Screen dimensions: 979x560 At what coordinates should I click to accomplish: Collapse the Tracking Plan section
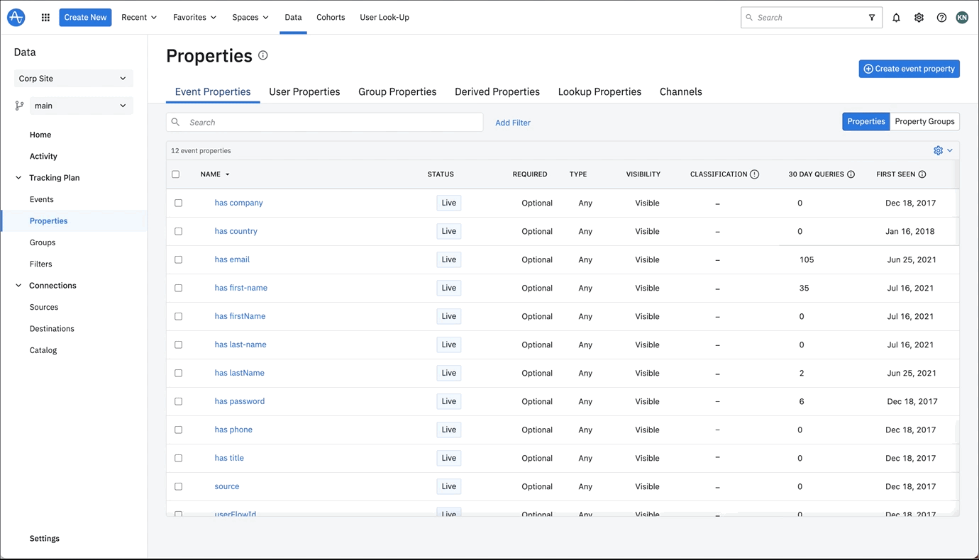18,178
